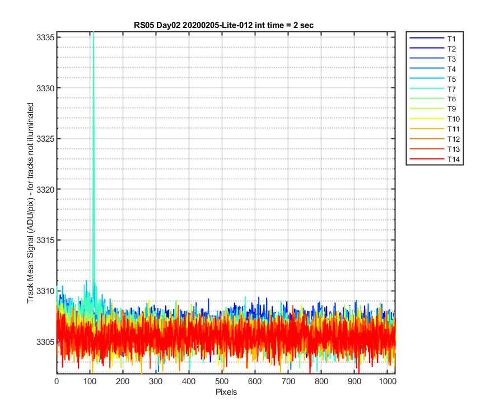Select the T2 legend entry
This screenshot has width=504, height=420.
coord(433,49)
